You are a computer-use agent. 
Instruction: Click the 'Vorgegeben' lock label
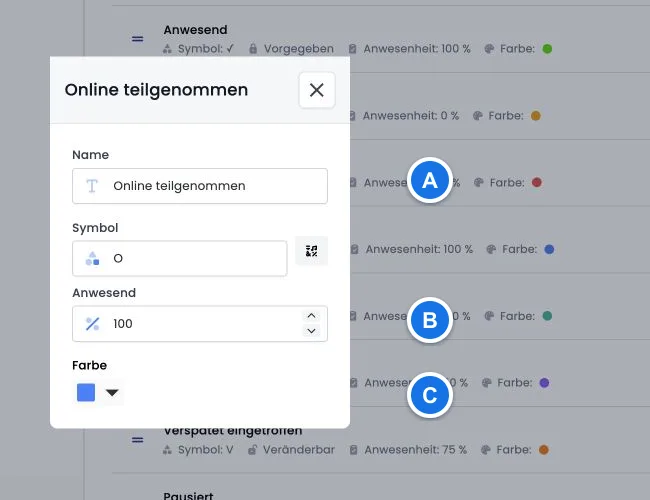[x=298, y=49]
